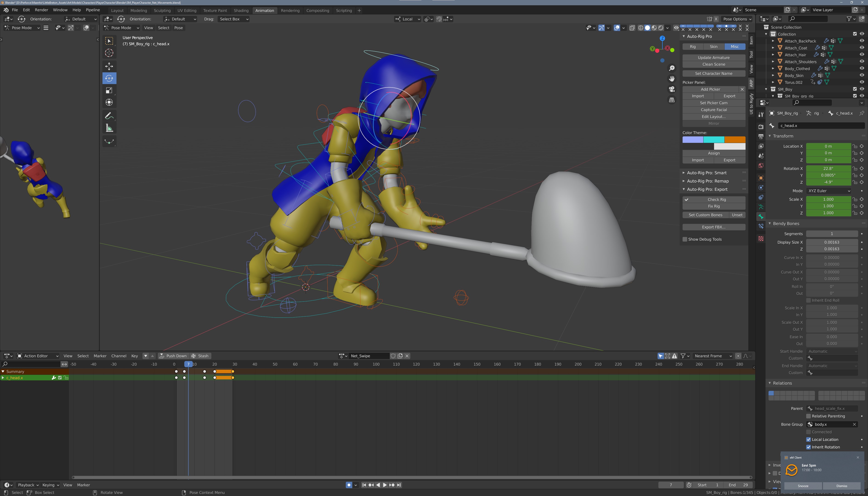
Task: Select the Select Box tool in viewport toolbar
Action: point(109,41)
